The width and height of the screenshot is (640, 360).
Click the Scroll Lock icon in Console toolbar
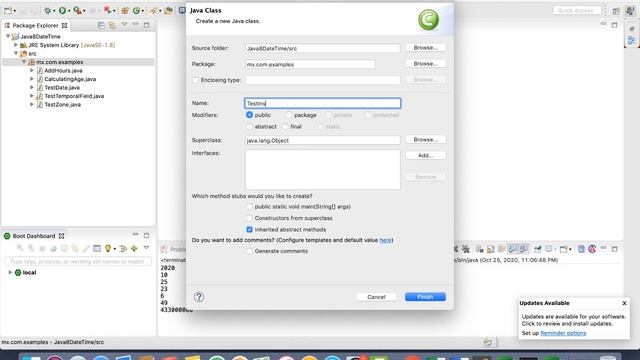(x=491, y=249)
